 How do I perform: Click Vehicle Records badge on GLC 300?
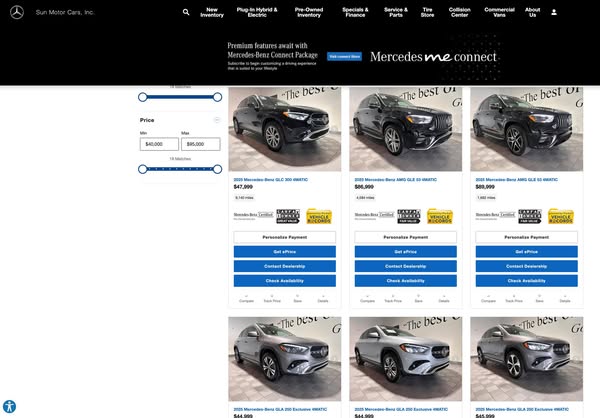319,216
